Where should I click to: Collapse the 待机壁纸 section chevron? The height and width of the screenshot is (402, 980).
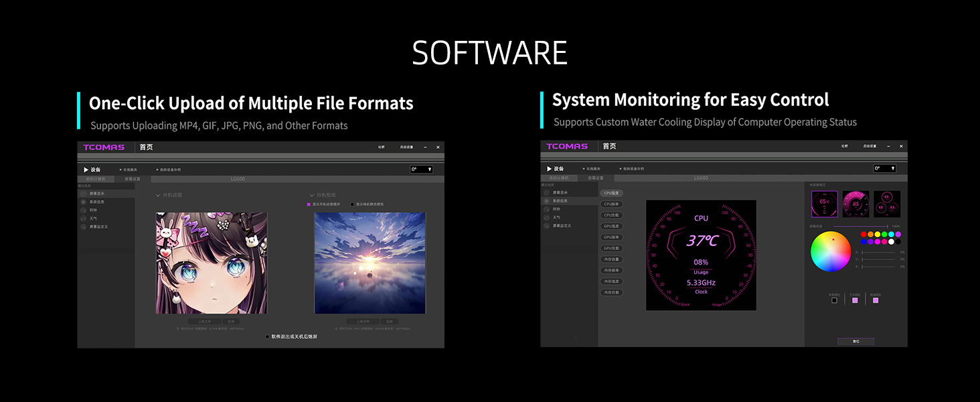pos(312,195)
